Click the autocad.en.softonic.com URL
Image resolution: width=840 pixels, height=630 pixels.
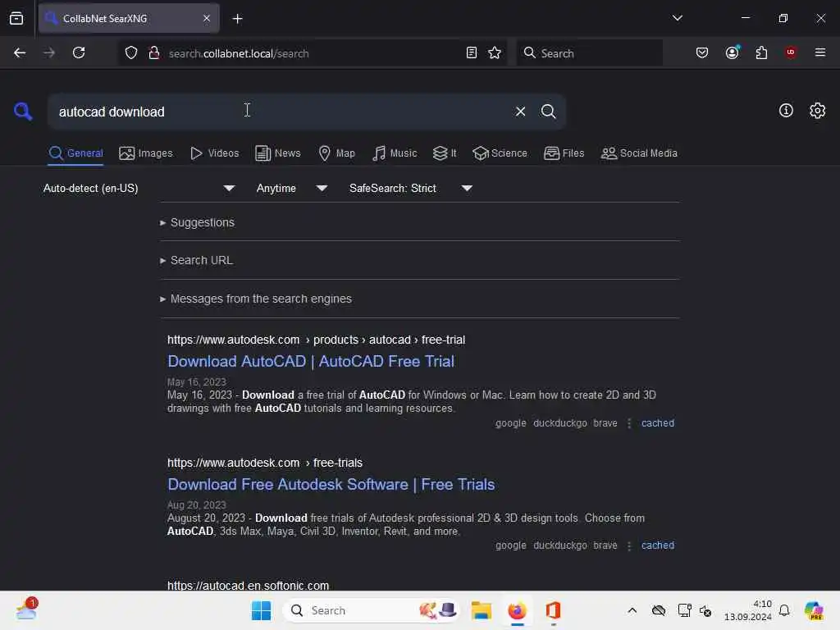coord(248,585)
